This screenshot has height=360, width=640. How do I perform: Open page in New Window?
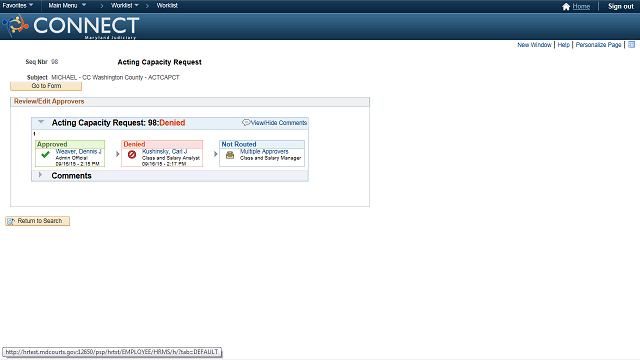point(534,45)
